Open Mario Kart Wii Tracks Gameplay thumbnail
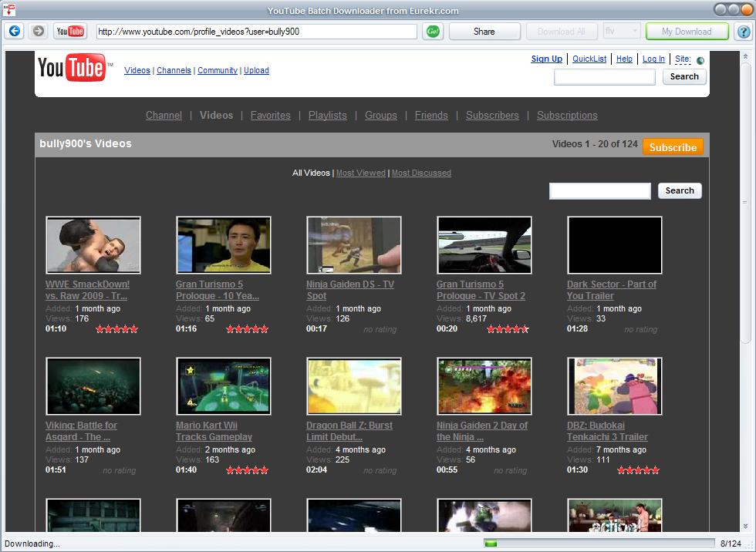The image size is (756, 552). pyautogui.click(x=224, y=386)
